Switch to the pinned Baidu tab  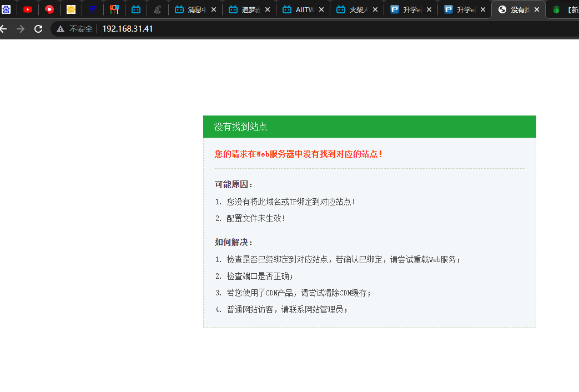(x=6, y=9)
